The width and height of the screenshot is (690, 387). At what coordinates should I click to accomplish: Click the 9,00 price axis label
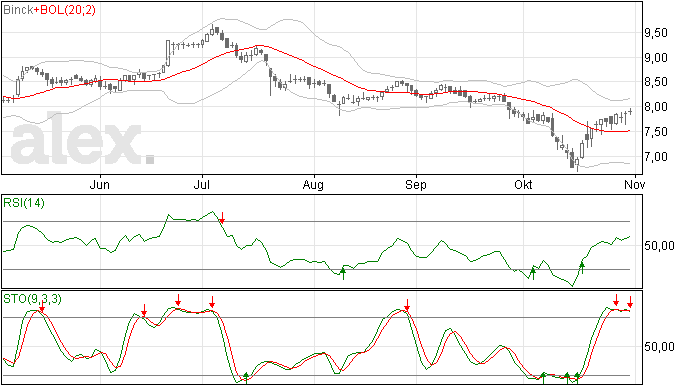tap(656, 58)
